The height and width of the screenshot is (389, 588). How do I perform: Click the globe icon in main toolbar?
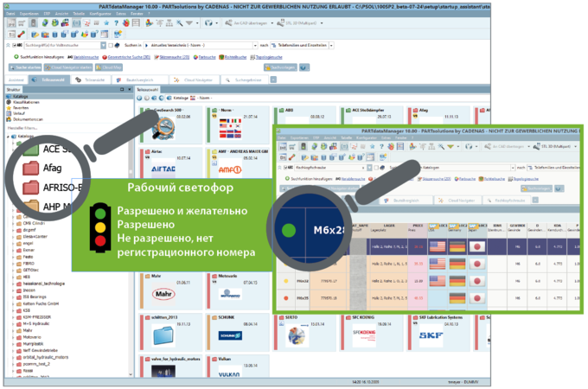[208, 23]
